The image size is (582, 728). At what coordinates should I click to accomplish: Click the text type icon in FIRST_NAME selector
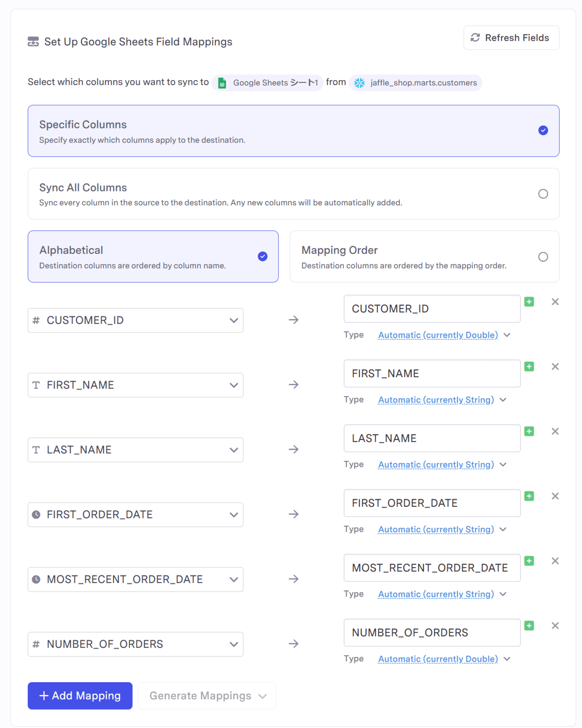36,385
